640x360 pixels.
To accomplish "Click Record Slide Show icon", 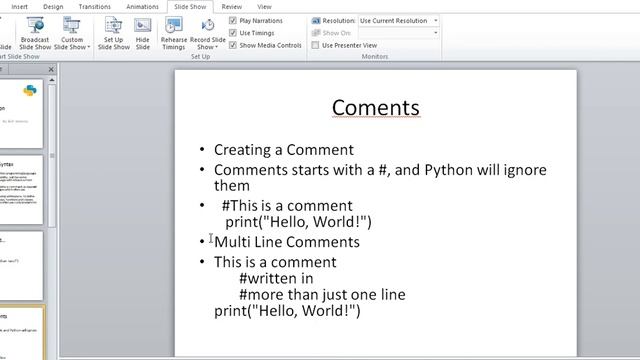I will [208, 25].
